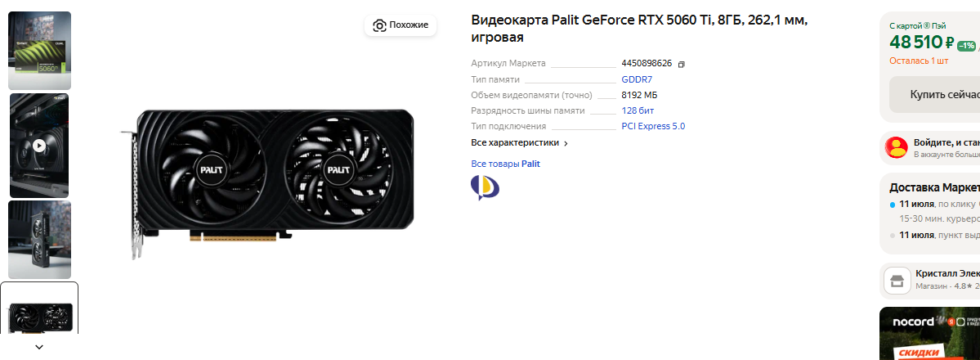Expand Все характеристики list

tap(519, 142)
